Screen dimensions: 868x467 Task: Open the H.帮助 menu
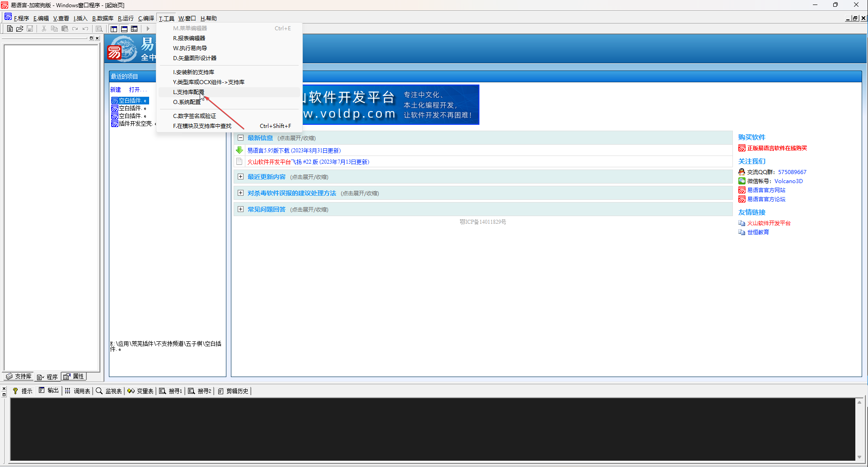click(x=209, y=19)
